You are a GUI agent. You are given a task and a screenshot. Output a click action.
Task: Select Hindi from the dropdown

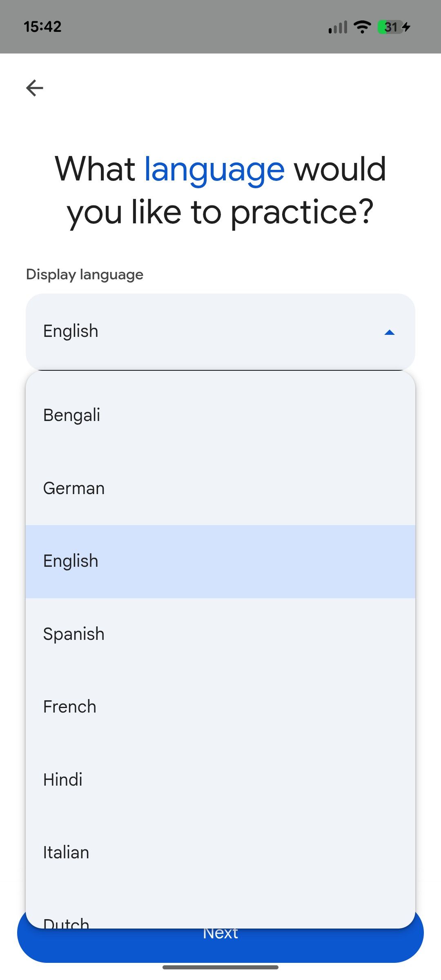point(220,780)
